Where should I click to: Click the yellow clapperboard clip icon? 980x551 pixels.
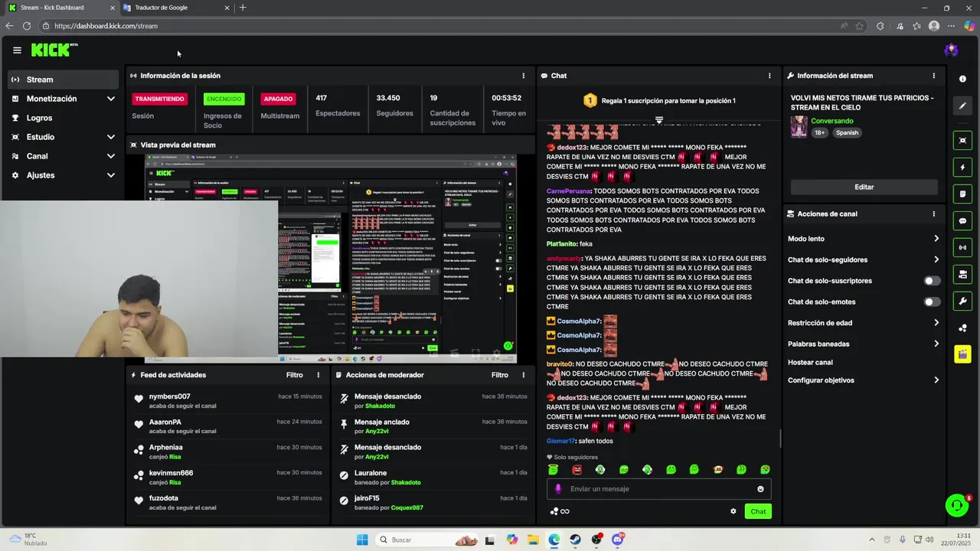[962, 354]
